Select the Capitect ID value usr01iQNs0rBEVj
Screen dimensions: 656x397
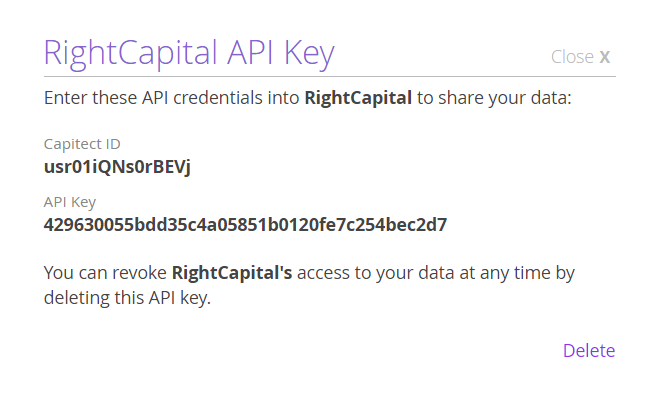(x=117, y=167)
